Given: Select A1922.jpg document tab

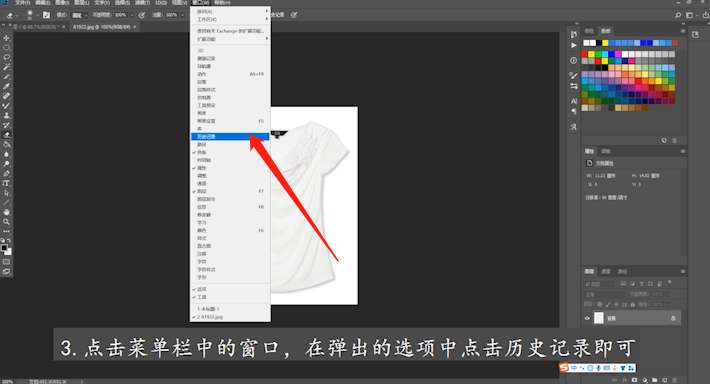Looking at the screenshot, I should coord(101,27).
